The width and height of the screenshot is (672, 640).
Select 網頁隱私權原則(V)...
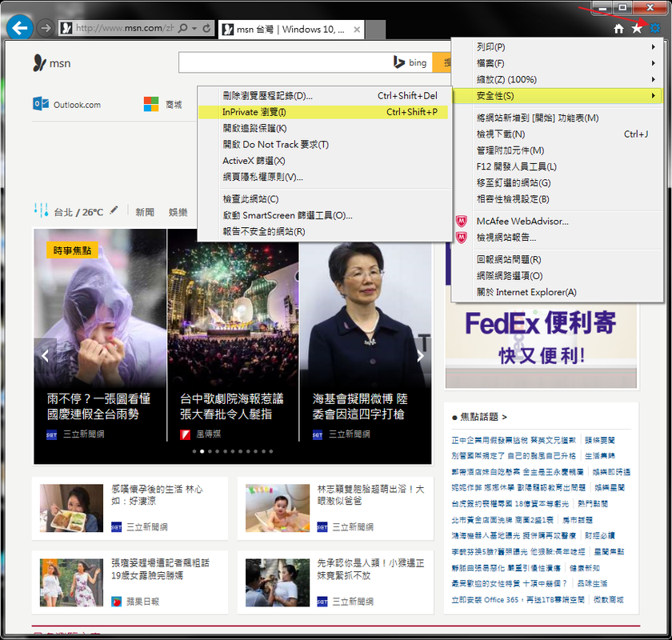[324, 177]
